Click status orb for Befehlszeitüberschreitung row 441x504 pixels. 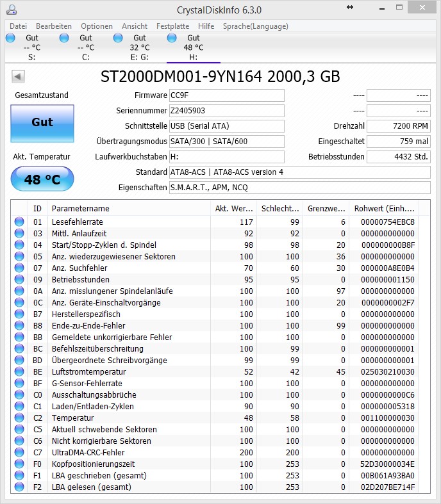(19, 348)
